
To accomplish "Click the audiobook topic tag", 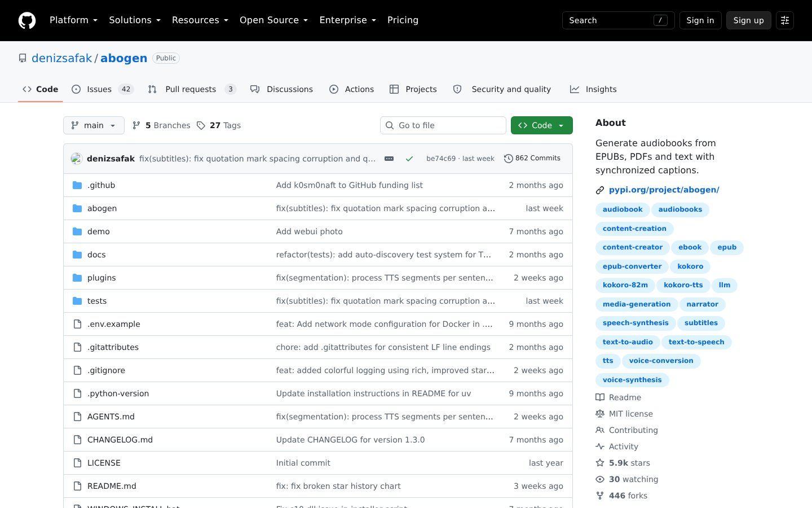I will click(623, 210).
